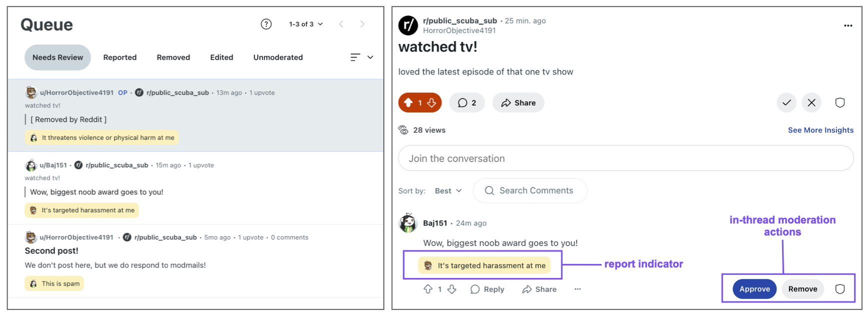This screenshot has height=318, width=868.
Task: Upvote the watched tv! post
Action: 408,102
